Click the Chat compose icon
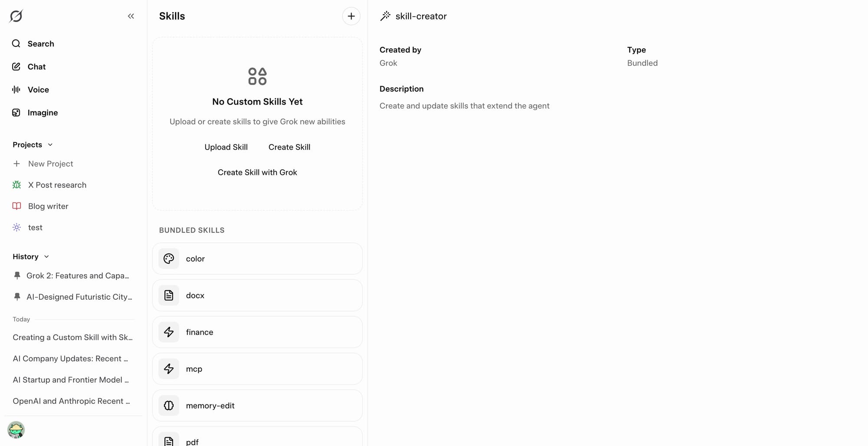Screen dimensions: 868x446 (x=16, y=66)
